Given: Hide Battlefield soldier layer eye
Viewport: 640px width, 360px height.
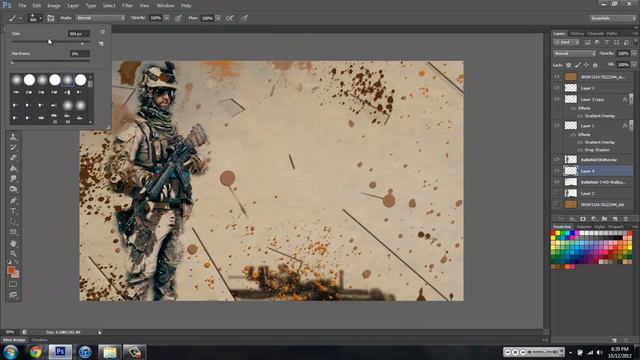Looking at the screenshot, I should (557, 160).
